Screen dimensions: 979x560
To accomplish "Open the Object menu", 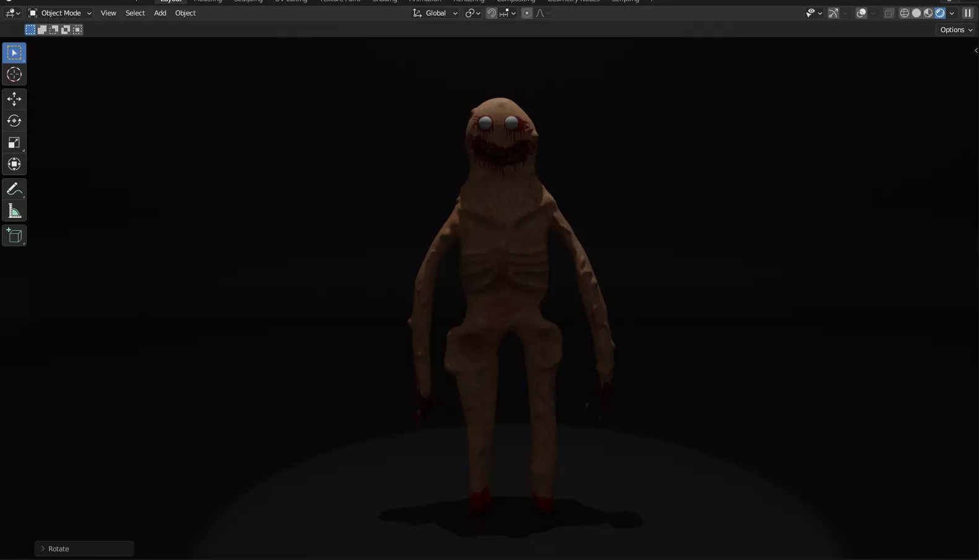I will coord(185,13).
